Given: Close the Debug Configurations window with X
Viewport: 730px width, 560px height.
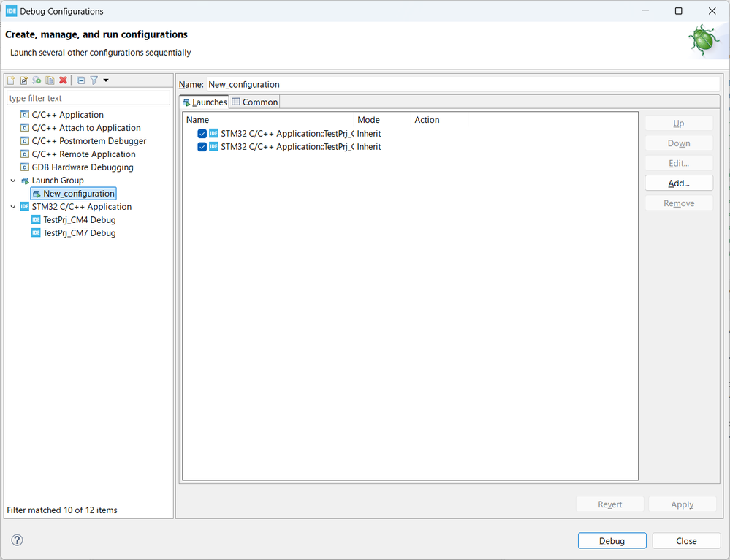Looking at the screenshot, I should coord(712,11).
